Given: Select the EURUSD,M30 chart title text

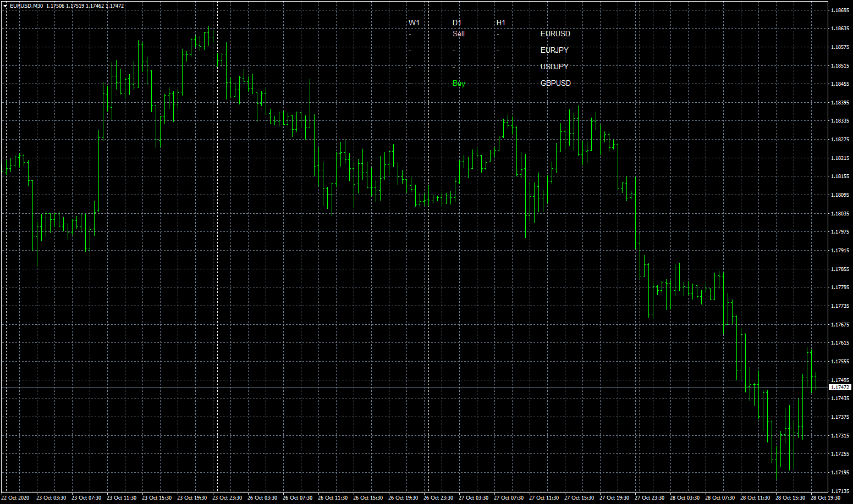Looking at the screenshot, I should point(26,5).
